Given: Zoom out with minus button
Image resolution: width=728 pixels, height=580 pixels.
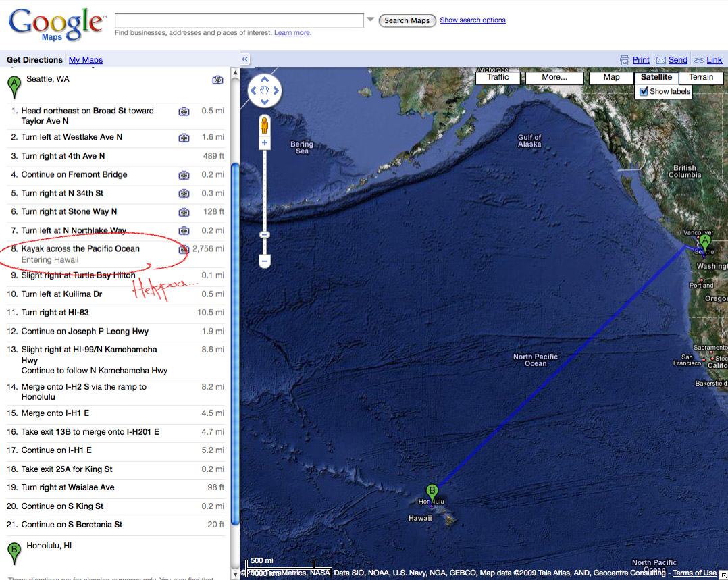Looking at the screenshot, I should (x=265, y=261).
